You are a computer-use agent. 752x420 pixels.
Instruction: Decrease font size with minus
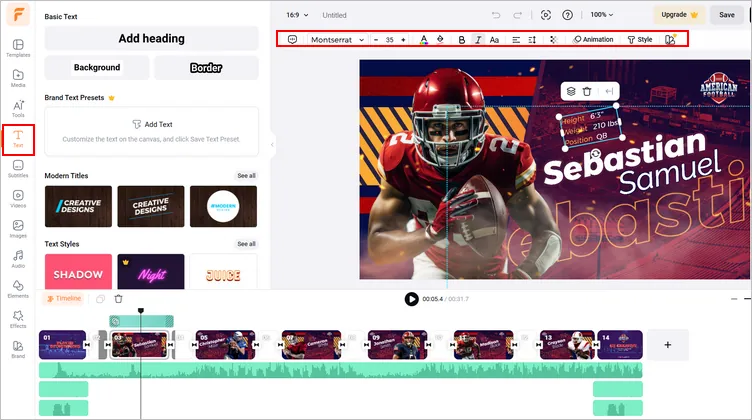(x=376, y=40)
